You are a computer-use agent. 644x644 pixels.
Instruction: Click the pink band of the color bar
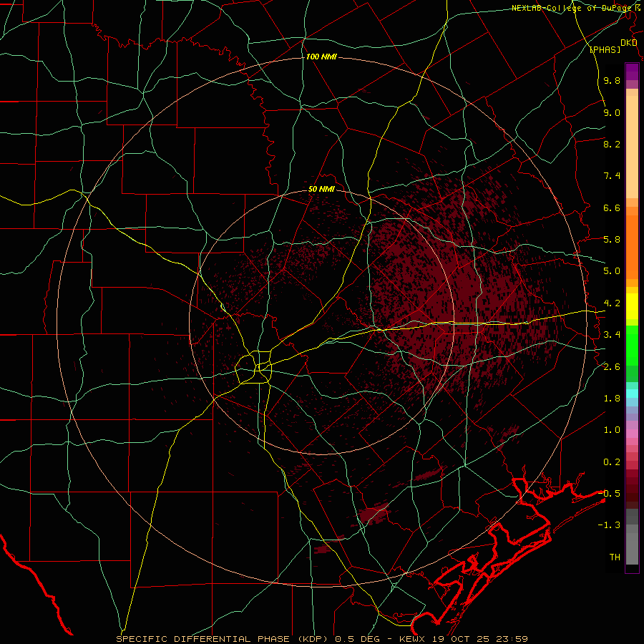(632, 434)
